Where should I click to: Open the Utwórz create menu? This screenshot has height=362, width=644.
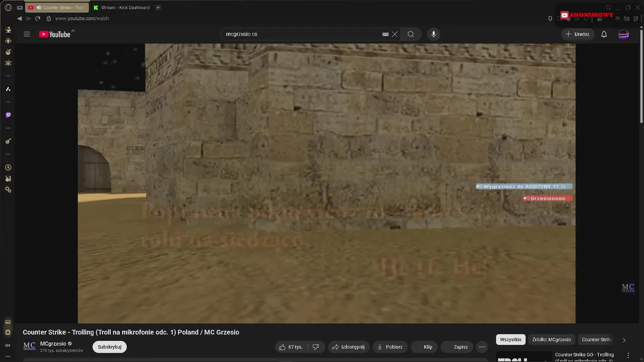pos(578,34)
